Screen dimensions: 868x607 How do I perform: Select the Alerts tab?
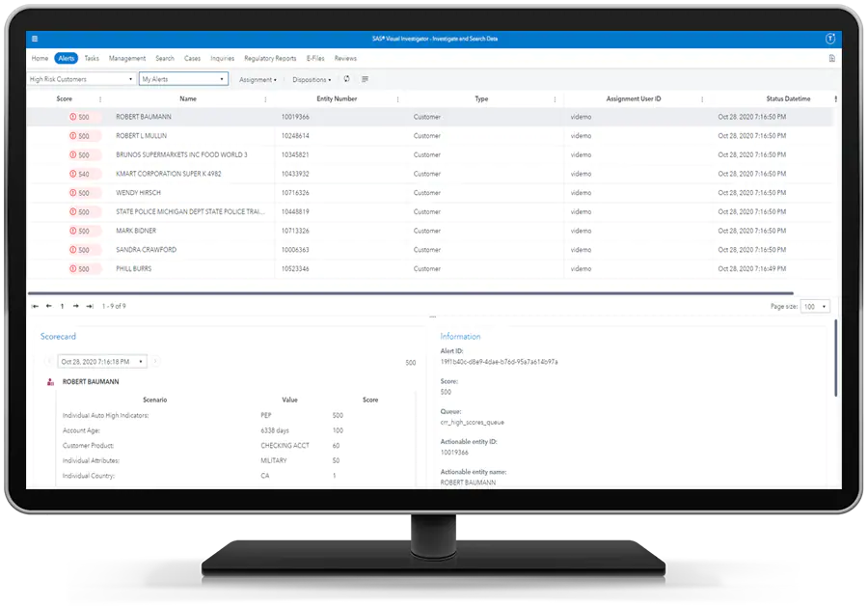[x=67, y=58]
